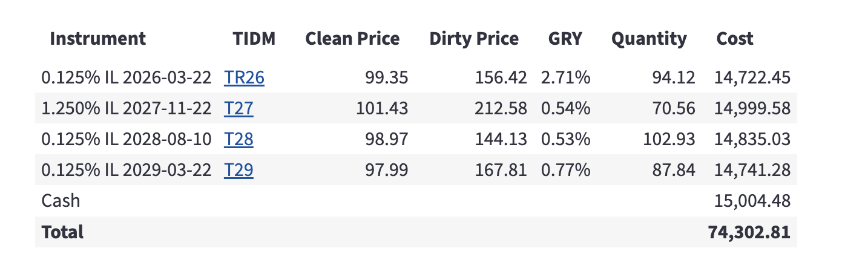Click the 2.71% GRY value
Screen dimensions: 868x277
point(565,77)
